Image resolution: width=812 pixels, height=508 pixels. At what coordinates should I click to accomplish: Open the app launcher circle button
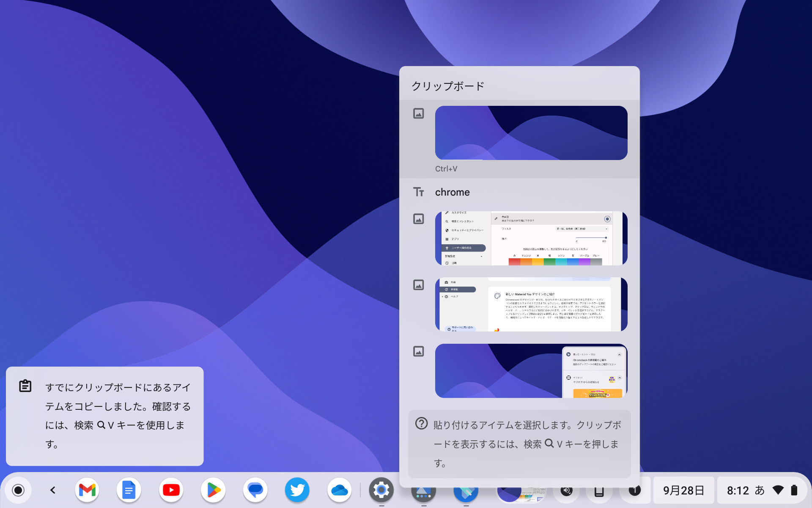tap(18, 490)
